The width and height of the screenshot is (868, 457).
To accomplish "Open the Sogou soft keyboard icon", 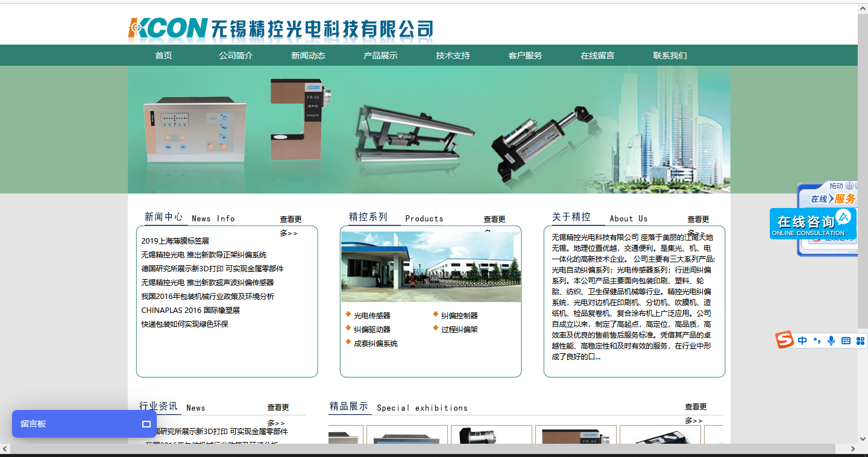I will click(846, 341).
